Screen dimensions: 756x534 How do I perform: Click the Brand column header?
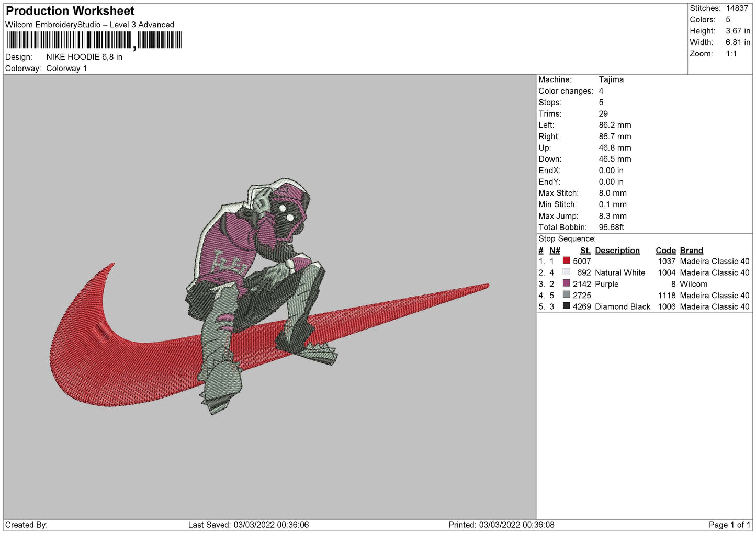pos(691,251)
